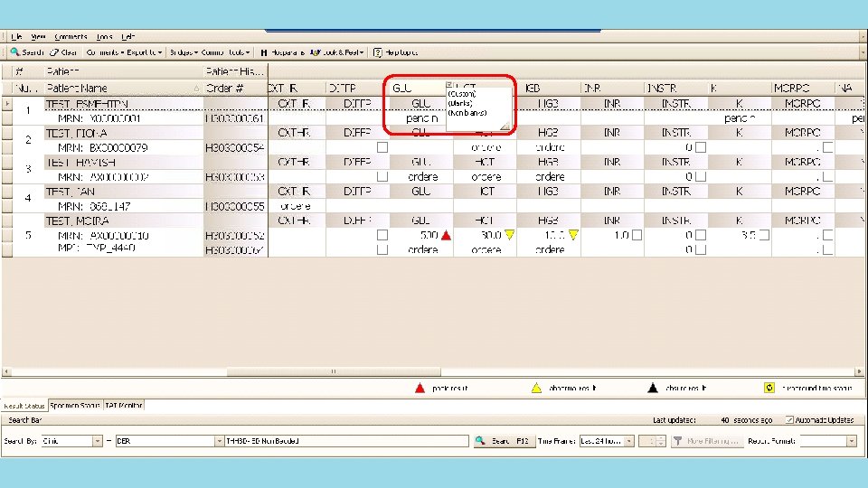Click the INR column header

coord(613,88)
